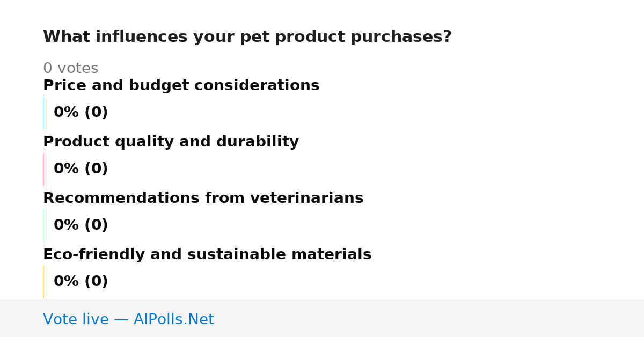
Task: Click the blue bar for Price option
Action: coord(43,113)
